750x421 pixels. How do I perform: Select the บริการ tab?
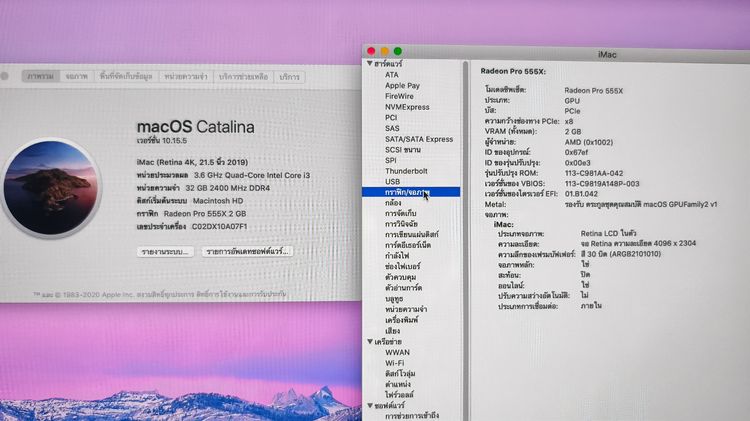point(289,77)
